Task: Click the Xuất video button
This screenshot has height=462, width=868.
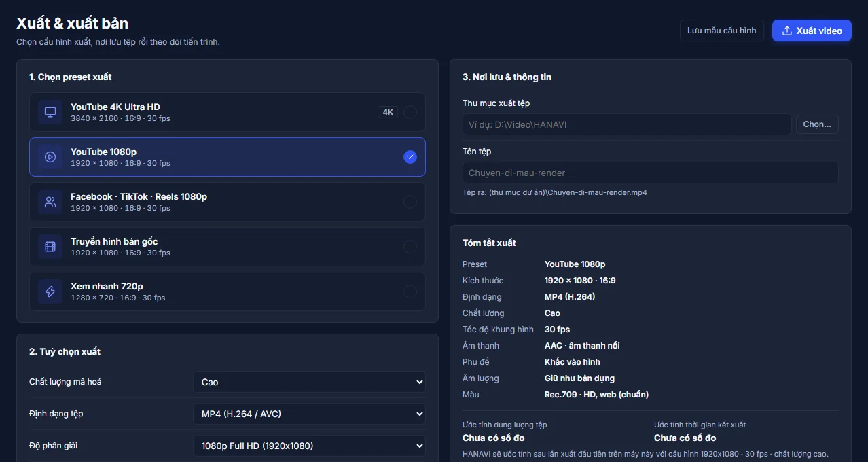Action: pos(812,31)
